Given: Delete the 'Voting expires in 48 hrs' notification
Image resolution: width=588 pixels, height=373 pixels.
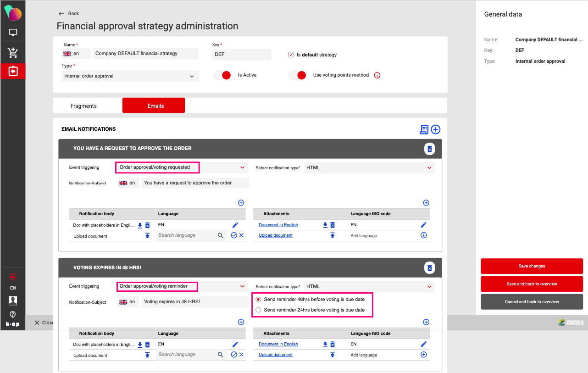Looking at the screenshot, I should [x=429, y=268].
